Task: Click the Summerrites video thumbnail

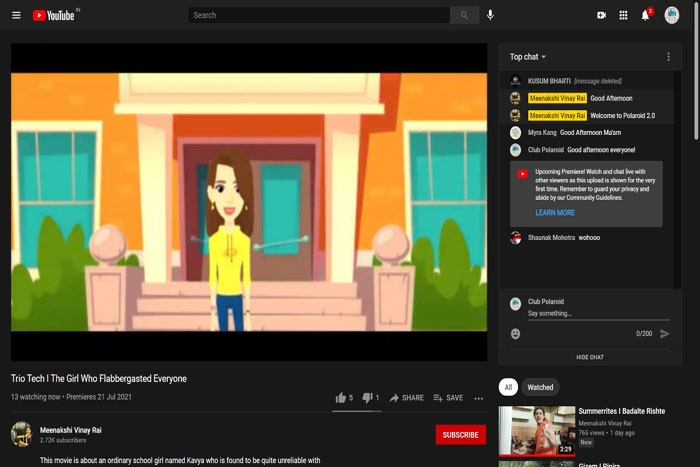Action: (x=537, y=431)
